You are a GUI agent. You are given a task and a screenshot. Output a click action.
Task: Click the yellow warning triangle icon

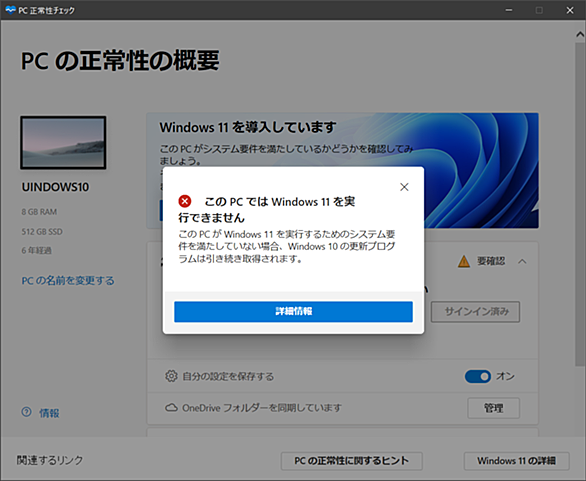tap(464, 261)
